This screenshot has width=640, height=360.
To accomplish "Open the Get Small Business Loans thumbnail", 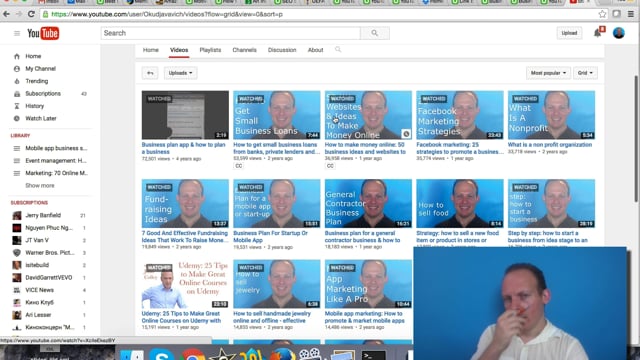I will tap(276, 115).
